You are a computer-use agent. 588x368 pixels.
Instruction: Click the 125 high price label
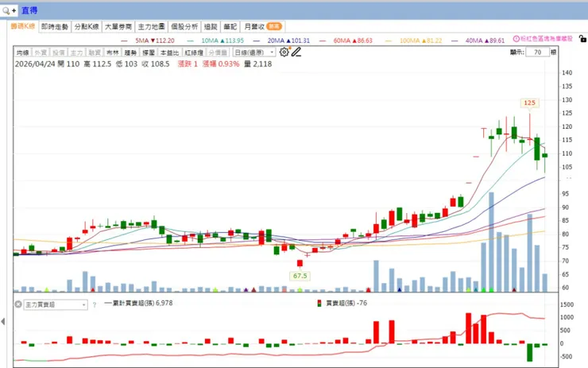point(529,103)
